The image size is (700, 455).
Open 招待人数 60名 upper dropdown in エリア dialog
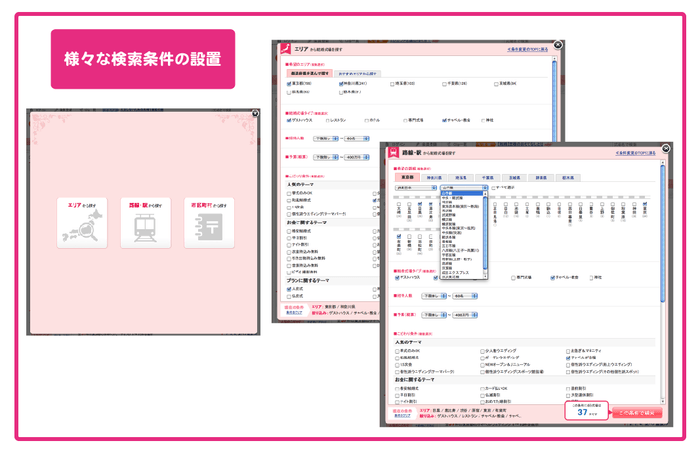(357, 138)
